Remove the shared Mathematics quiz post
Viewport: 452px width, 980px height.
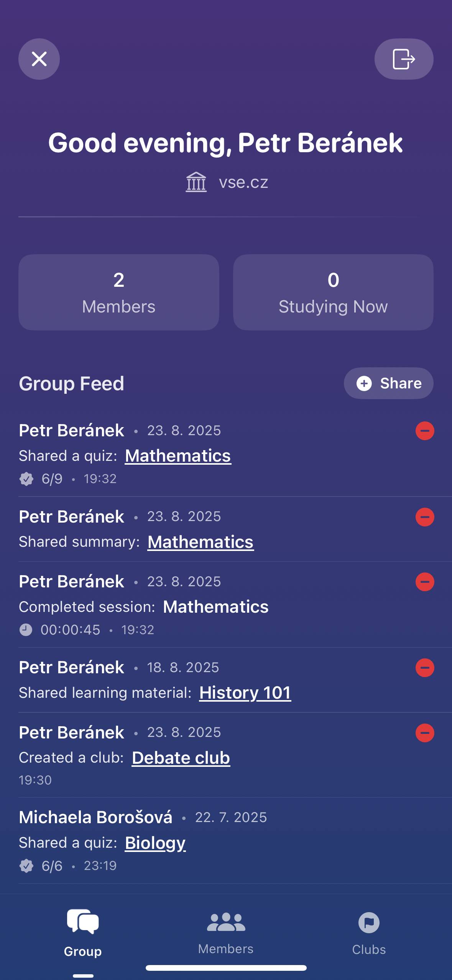click(425, 431)
